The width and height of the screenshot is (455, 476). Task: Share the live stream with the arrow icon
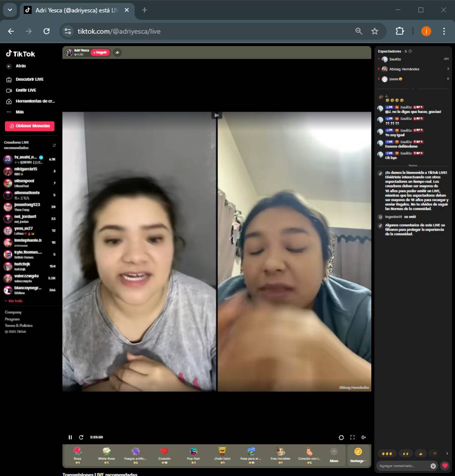tap(117, 53)
